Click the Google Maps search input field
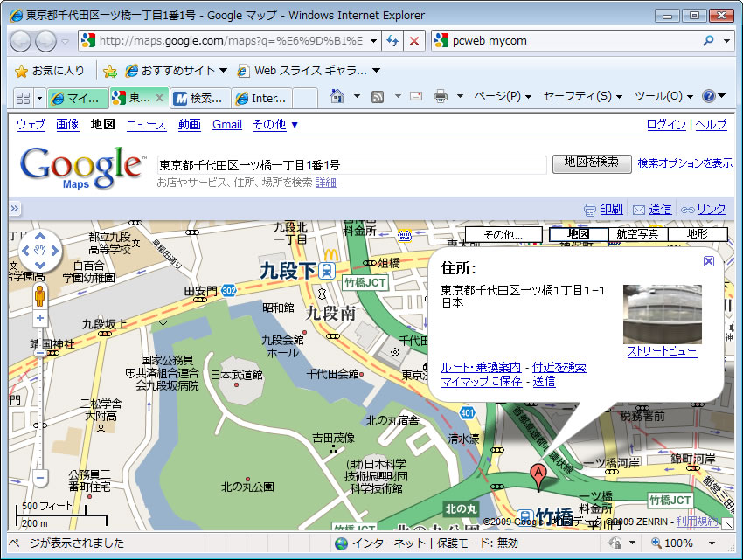 point(351,165)
